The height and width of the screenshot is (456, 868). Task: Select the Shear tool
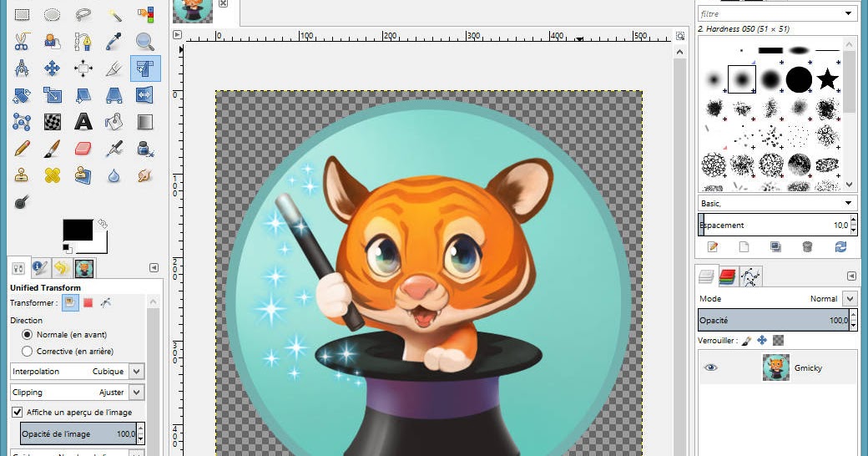pyautogui.click(x=83, y=95)
